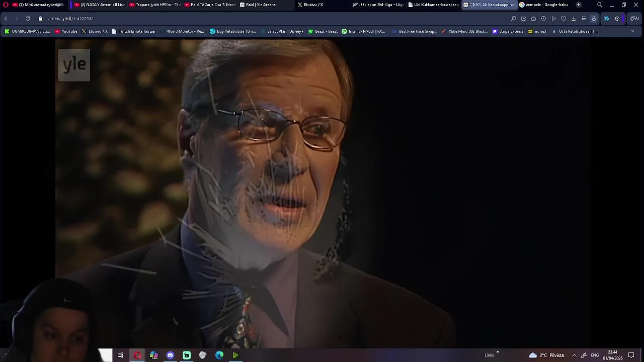Click the edit/share page toolbar icon
Screen dimensions: 644x362
click(524, 19)
